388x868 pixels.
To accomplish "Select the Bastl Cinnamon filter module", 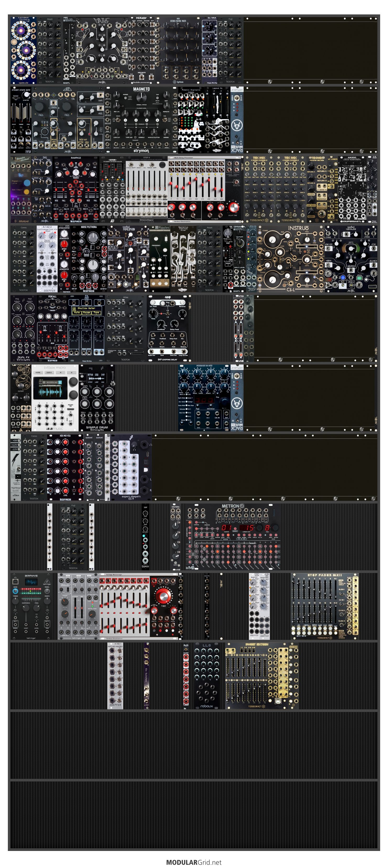I will [x=239, y=259].
